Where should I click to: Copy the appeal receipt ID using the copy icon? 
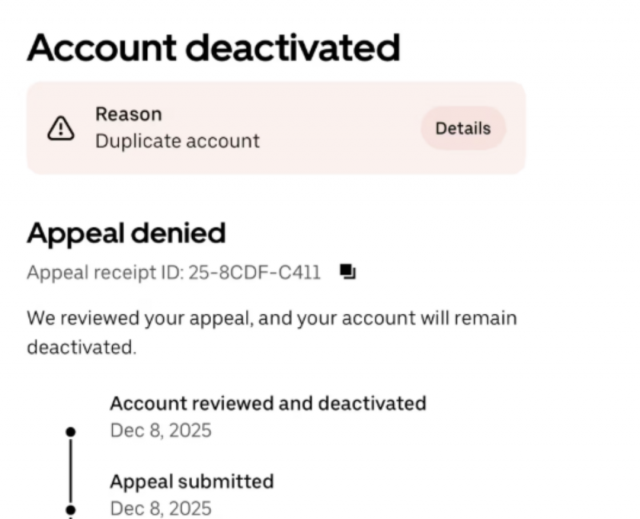(x=347, y=271)
